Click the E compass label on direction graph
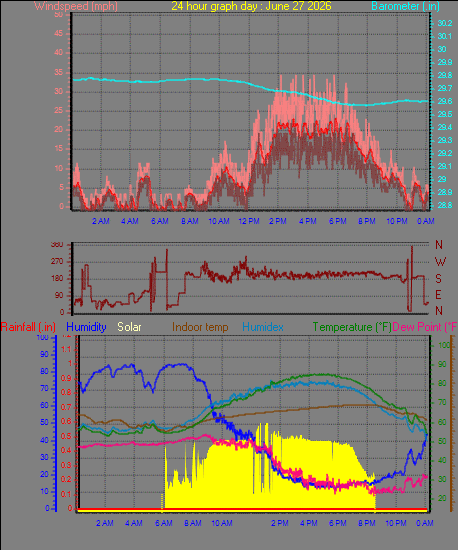The width and height of the screenshot is (458, 550). coord(438,295)
